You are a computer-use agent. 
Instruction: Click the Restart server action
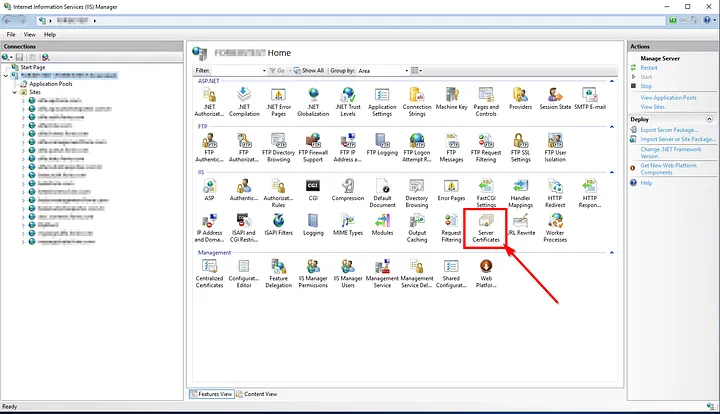point(648,68)
